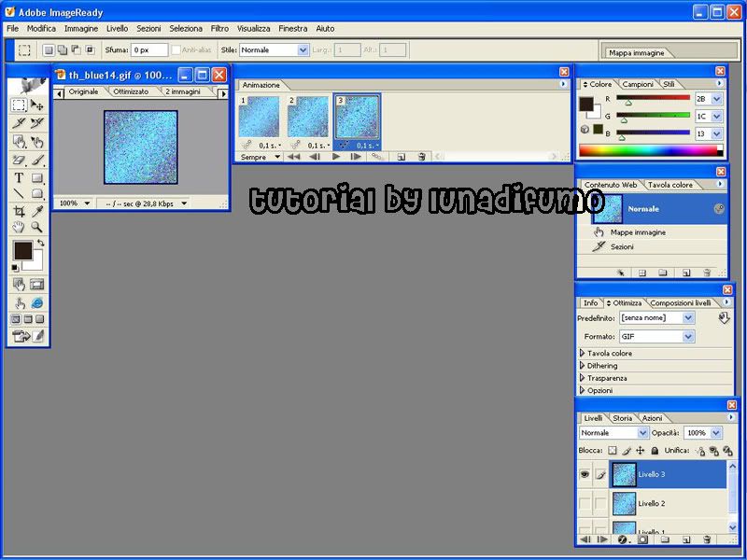Step to previous animation frame
Viewport: 747px width, 560px height.
(x=315, y=156)
